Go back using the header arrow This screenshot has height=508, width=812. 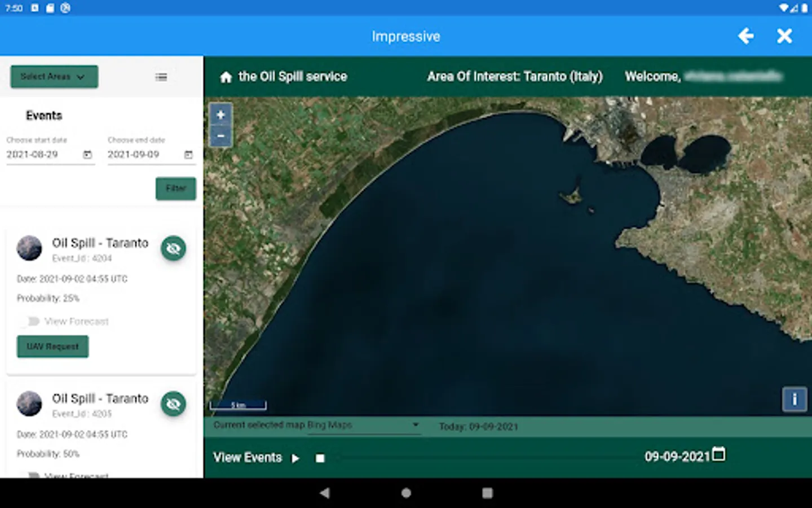[745, 36]
